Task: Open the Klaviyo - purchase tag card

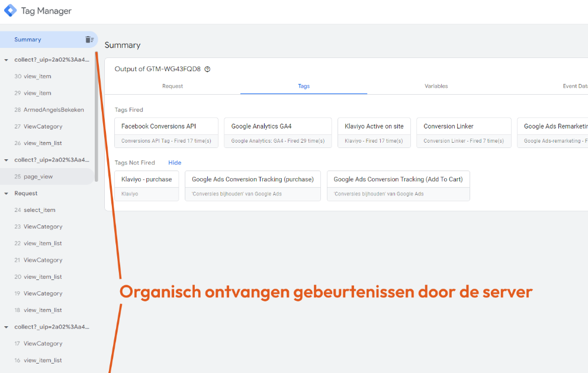Action: (x=146, y=186)
